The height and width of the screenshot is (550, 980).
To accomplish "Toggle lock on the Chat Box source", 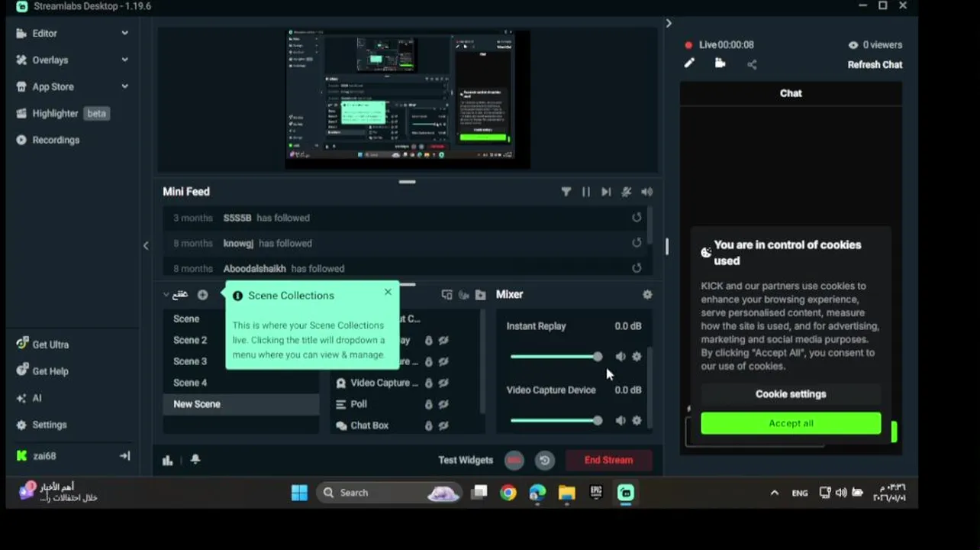I will pyautogui.click(x=428, y=426).
